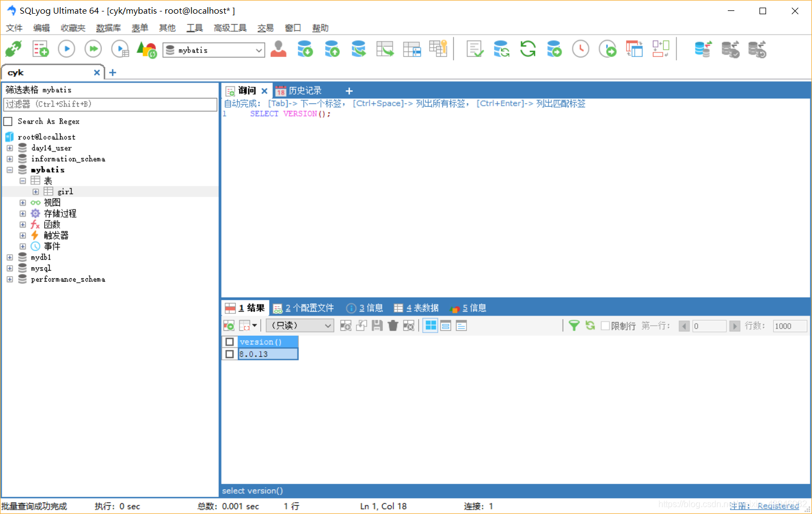Toggle Search As Regex checkbox

(8, 121)
